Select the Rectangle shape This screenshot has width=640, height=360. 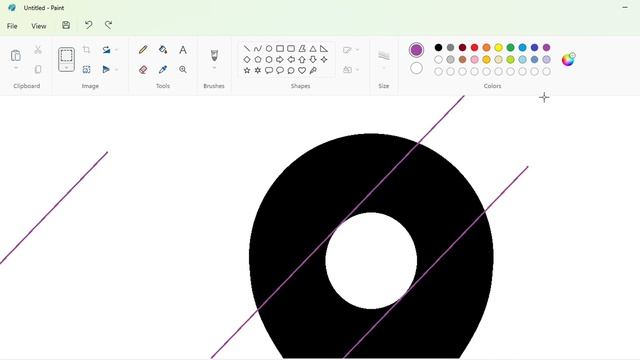coord(280,49)
